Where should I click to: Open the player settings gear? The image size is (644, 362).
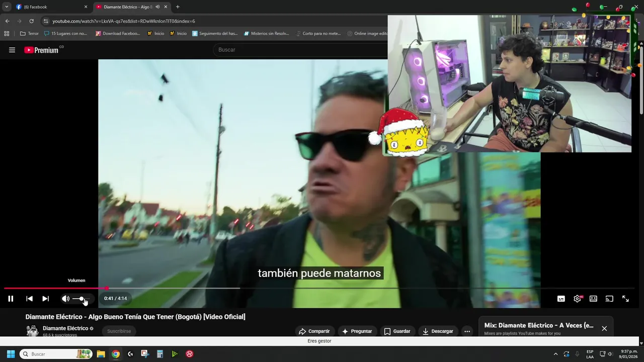click(577, 299)
